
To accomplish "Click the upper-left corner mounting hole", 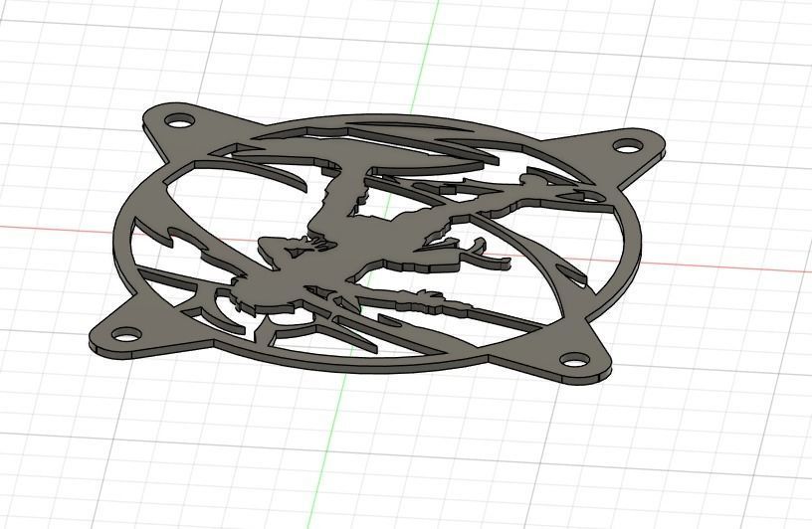I will coord(179,121).
